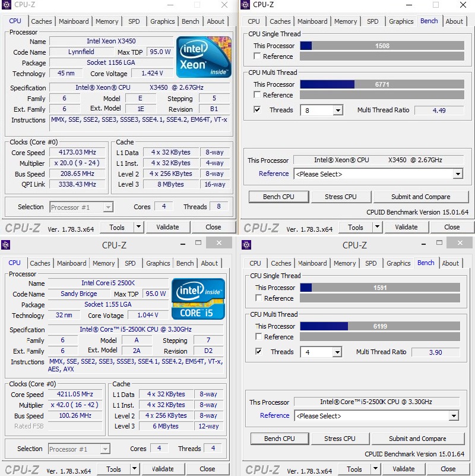Click QPI Link value 3338.43 MHz
The image size is (475, 476).
[x=77, y=184]
